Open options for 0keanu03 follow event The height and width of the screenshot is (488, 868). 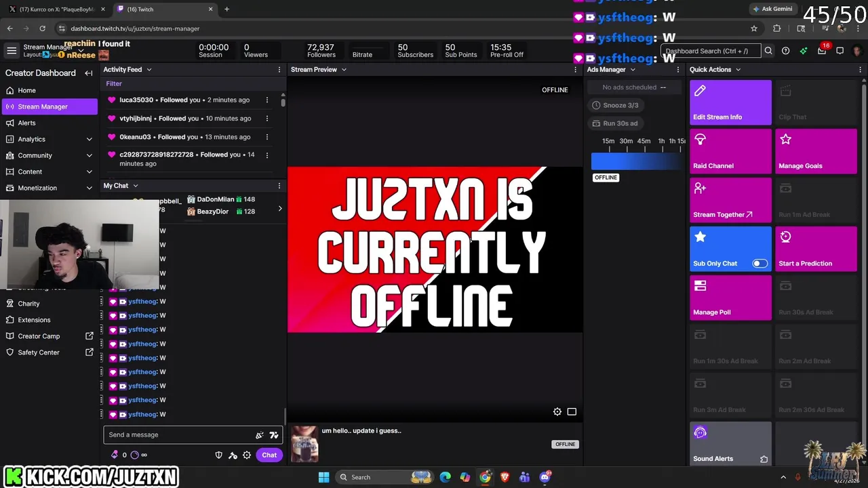tap(267, 137)
